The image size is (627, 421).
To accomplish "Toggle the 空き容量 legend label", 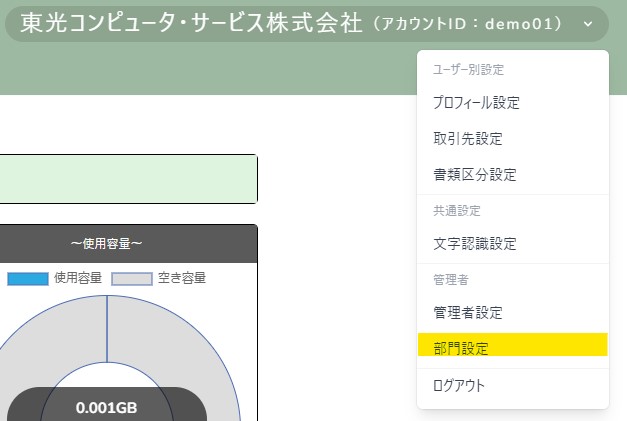I will coord(181,279).
